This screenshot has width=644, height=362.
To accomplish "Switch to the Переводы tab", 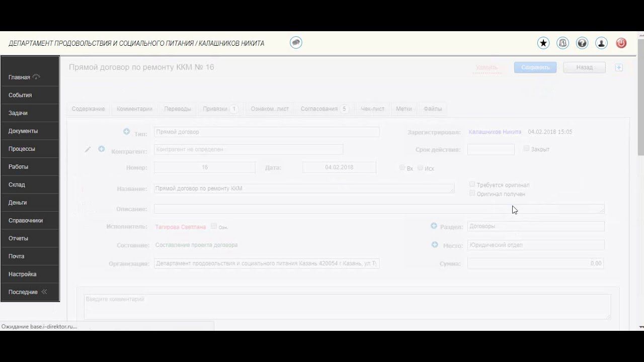I will [x=178, y=109].
